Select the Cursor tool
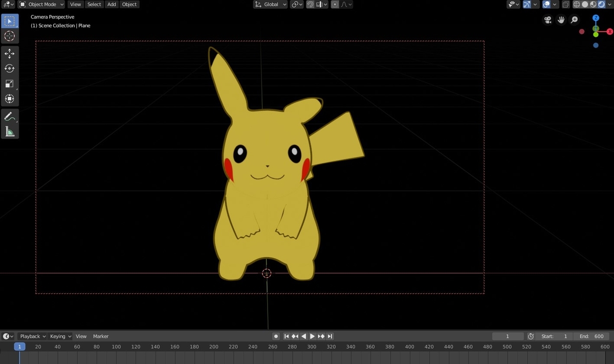 10,36
